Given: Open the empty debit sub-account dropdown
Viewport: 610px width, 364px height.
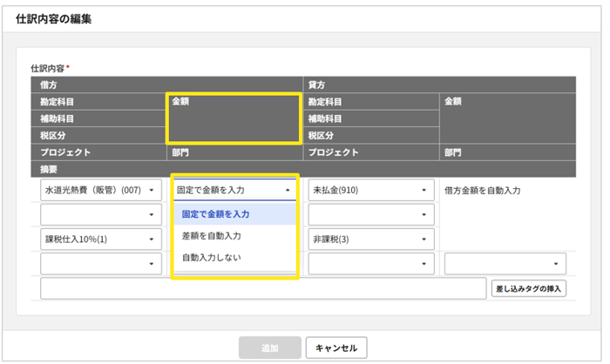Looking at the screenshot, I should 100,213.
